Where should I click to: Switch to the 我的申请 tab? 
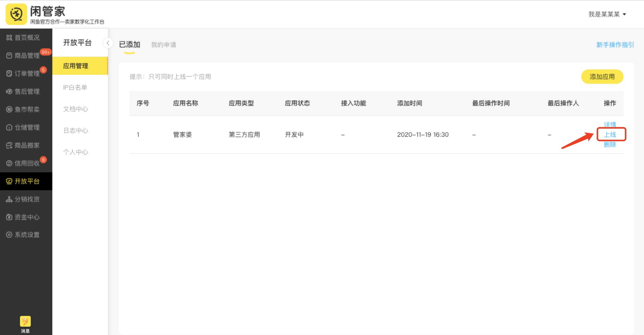(164, 45)
